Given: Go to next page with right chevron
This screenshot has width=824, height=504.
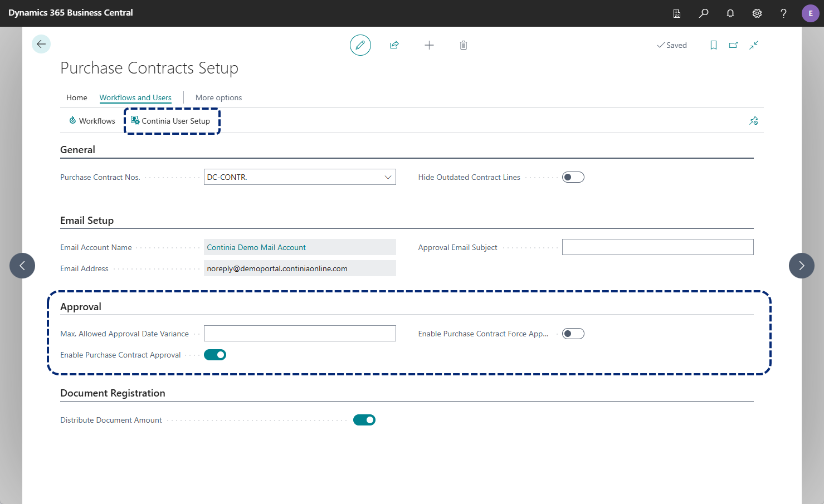Looking at the screenshot, I should pyautogui.click(x=802, y=266).
